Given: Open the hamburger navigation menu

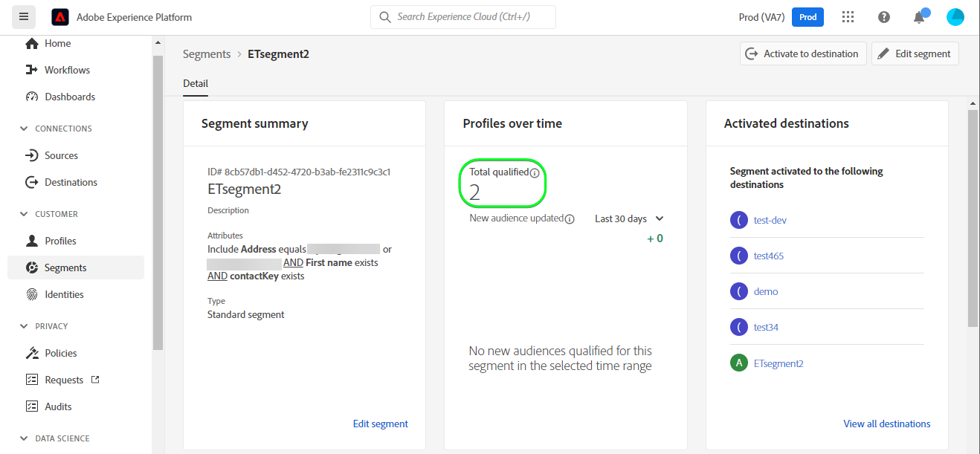Looking at the screenshot, I should 25,16.
